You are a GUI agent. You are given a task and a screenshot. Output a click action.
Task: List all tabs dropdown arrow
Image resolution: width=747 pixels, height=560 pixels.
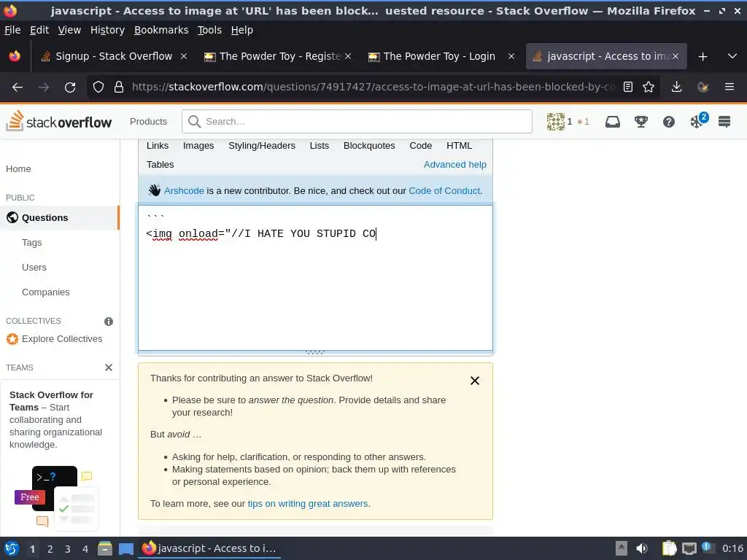732,56
